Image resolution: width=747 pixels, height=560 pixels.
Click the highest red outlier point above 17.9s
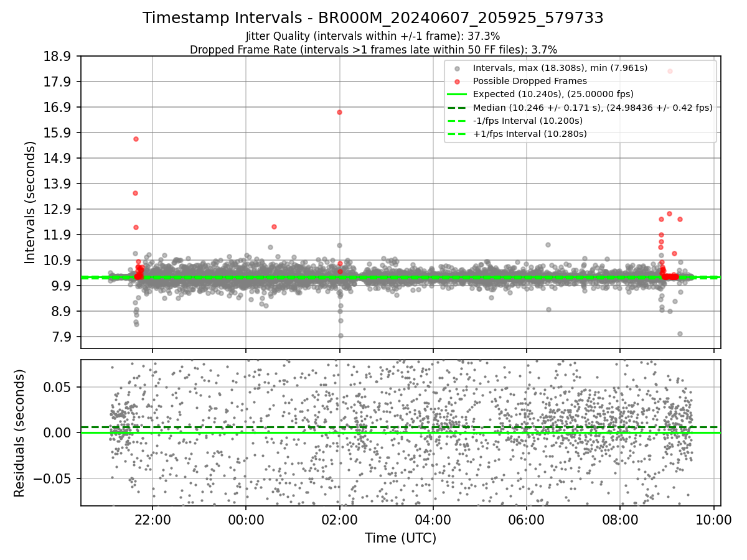pos(670,71)
